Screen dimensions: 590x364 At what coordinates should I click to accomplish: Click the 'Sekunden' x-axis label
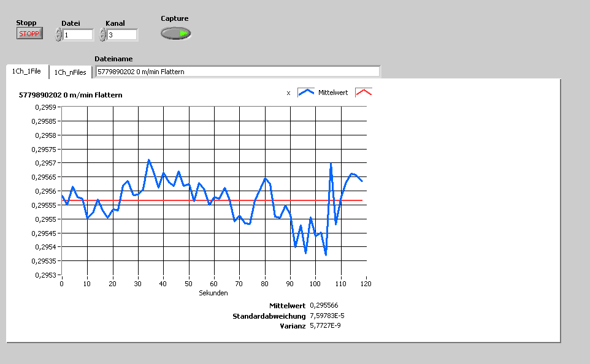click(x=213, y=293)
